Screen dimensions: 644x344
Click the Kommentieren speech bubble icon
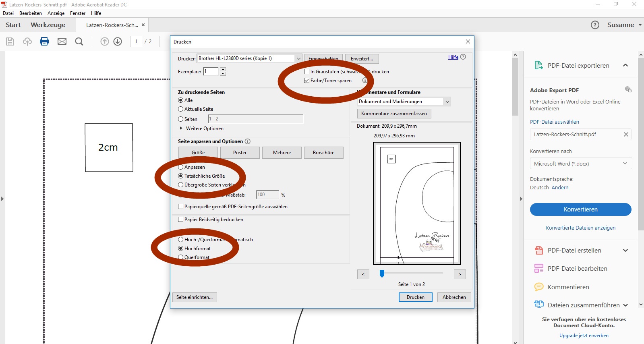tap(538, 287)
